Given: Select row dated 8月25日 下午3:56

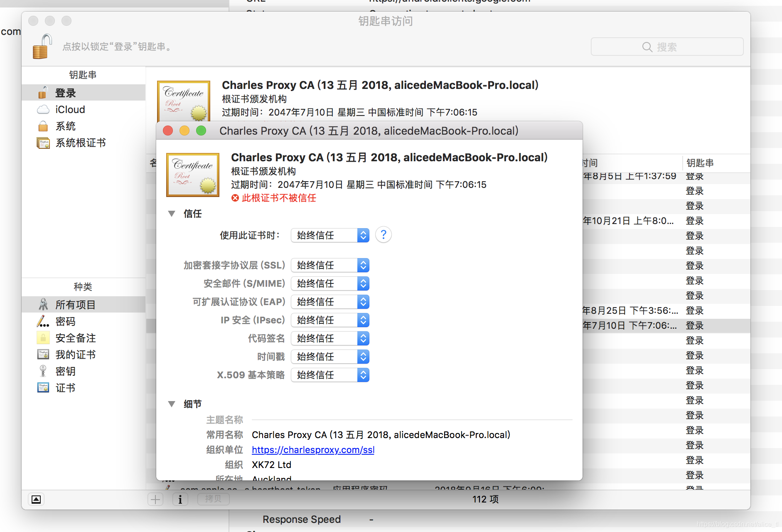Looking at the screenshot, I should [666, 310].
